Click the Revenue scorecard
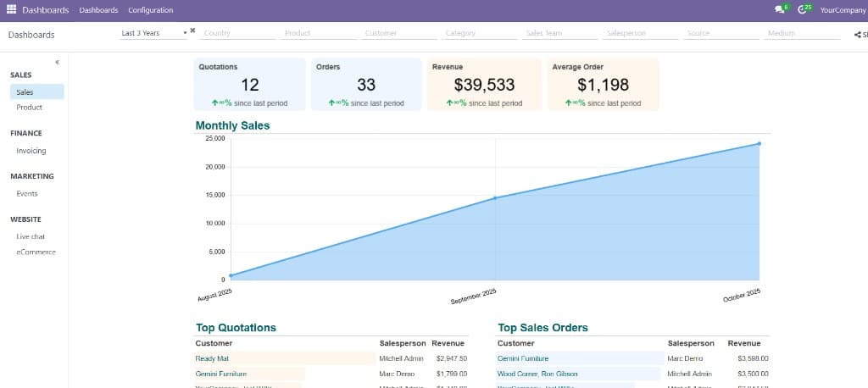The image size is (868, 388). click(x=484, y=85)
